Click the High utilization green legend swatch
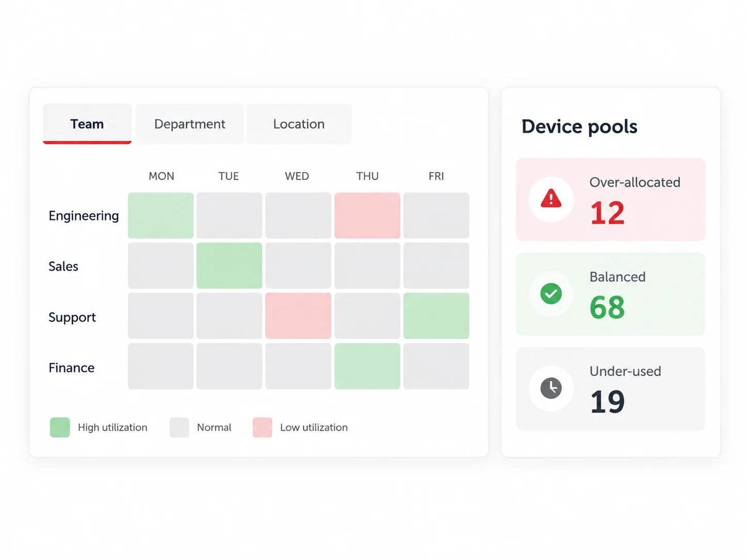 tap(60, 427)
